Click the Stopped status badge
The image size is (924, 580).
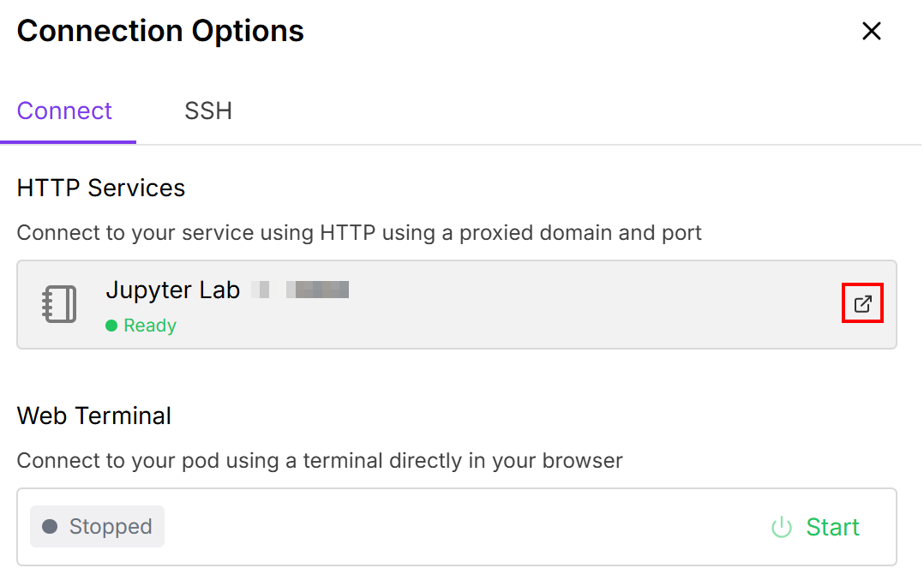97,526
